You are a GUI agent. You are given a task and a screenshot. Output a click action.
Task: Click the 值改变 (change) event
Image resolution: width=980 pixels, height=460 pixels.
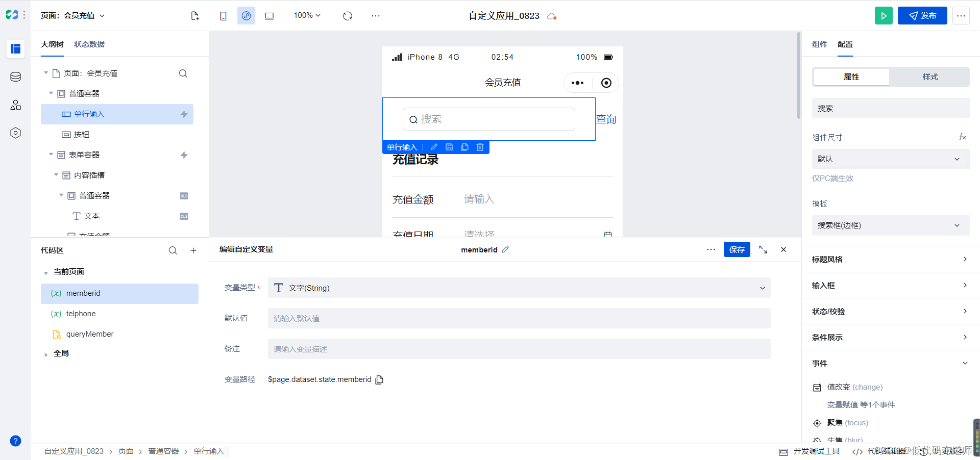click(854, 387)
